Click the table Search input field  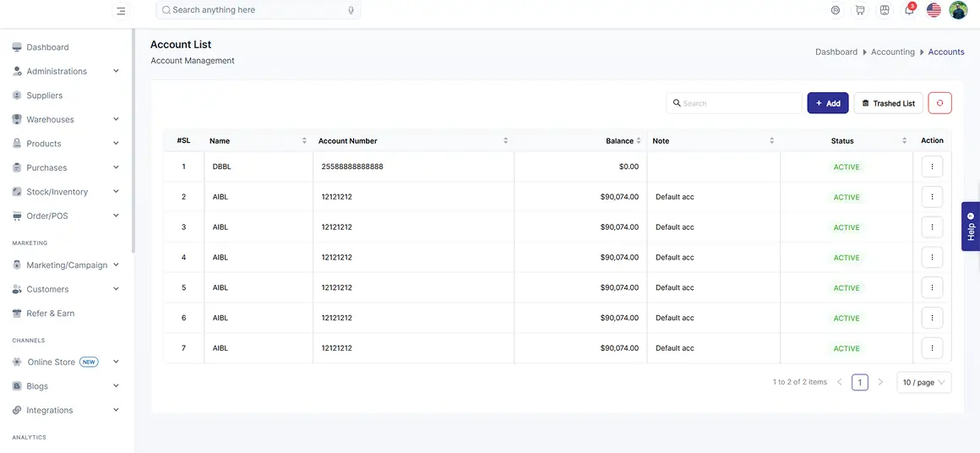coord(734,103)
